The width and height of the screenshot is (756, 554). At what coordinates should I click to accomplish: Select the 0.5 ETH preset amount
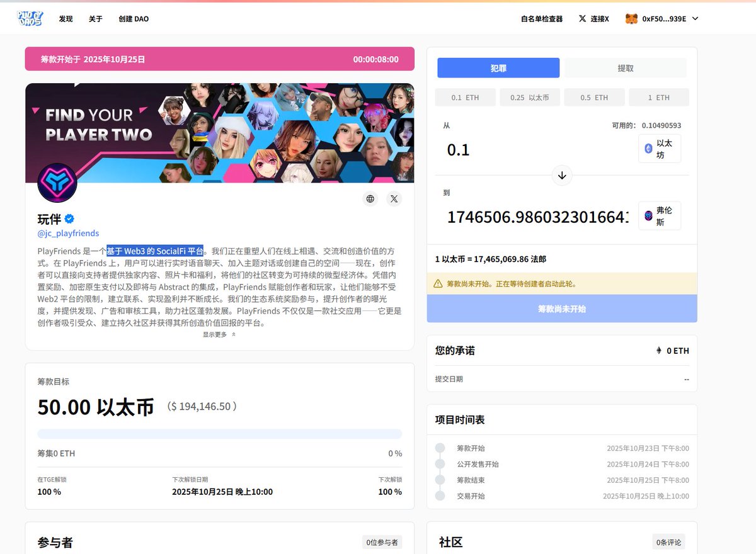tap(594, 98)
